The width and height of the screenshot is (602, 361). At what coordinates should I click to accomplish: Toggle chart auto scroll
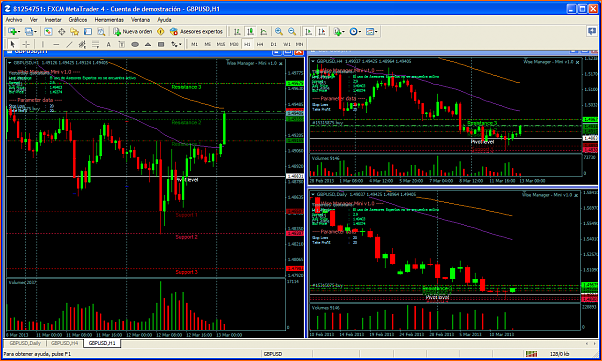point(308,31)
